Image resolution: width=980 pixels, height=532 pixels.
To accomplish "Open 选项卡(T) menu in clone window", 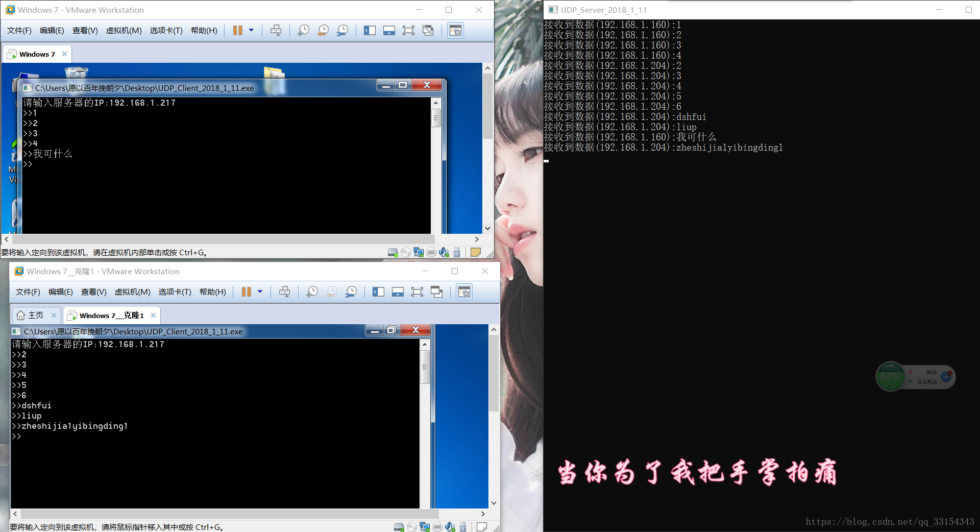I will 175,292.
